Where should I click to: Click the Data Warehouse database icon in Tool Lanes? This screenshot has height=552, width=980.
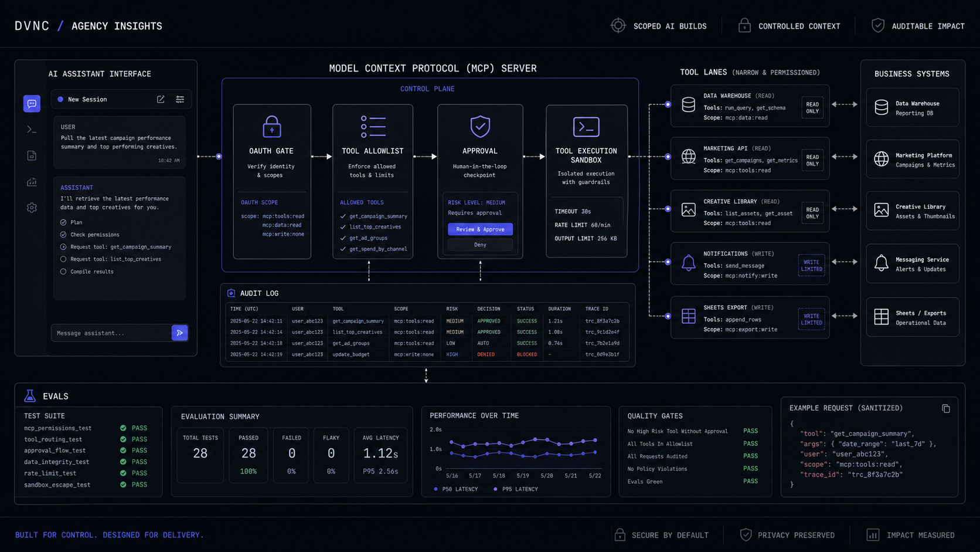click(x=689, y=105)
